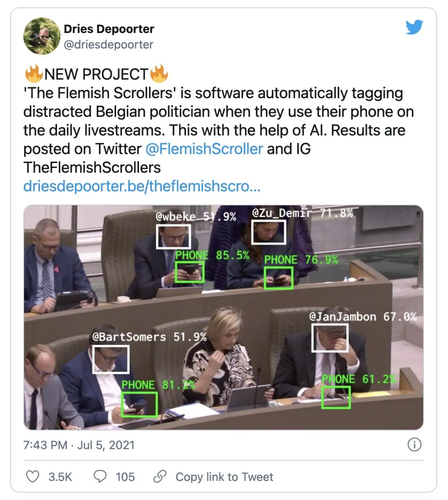448x500 pixels.
Task: Click the @Zu_Demir 71.8% label
Action: (x=303, y=213)
